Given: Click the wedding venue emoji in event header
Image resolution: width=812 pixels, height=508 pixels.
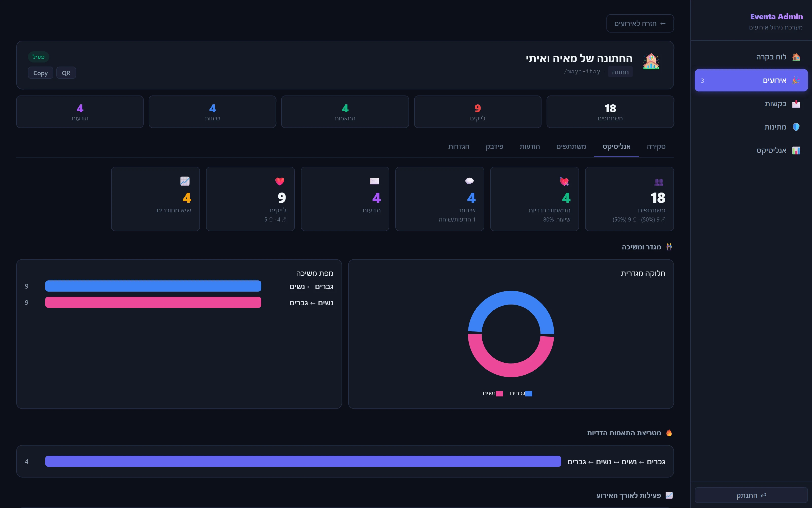Looking at the screenshot, I should click(651, 62).
